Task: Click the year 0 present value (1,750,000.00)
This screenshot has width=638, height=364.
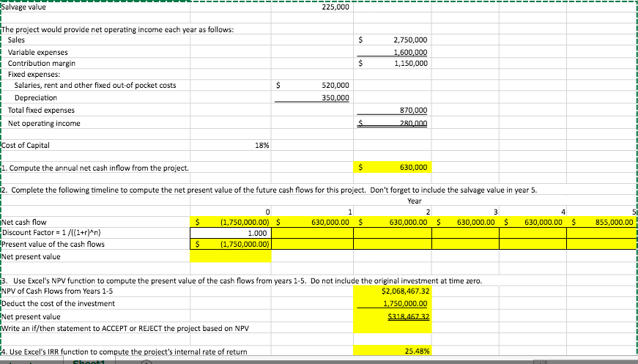Action: click(231, 244)
